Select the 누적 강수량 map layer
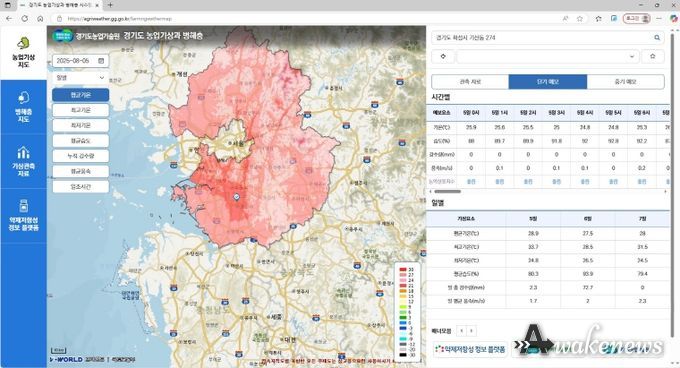680x368 pixels. [x=81, y=156]
